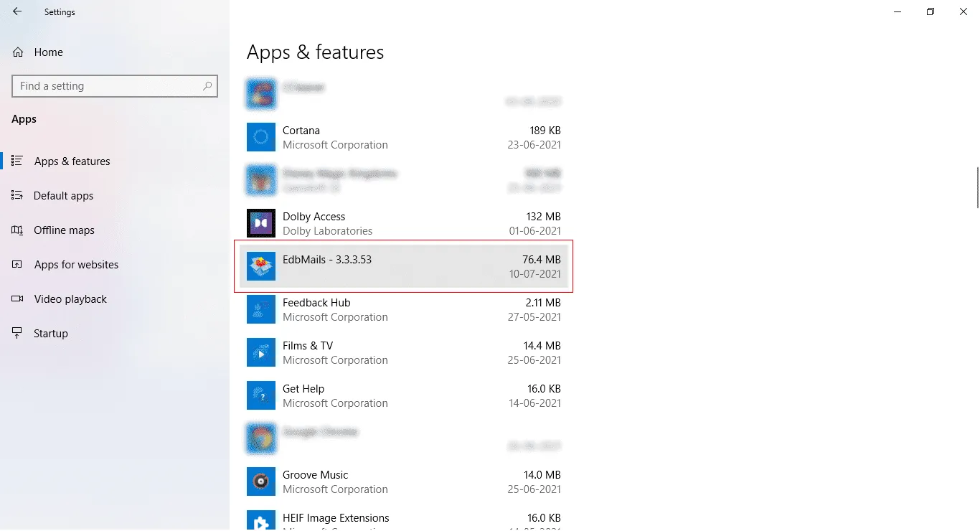The height and width of the screenshot is (531, 980).
Task: Click the vertical scrollbar thumb
Action: 977,187
